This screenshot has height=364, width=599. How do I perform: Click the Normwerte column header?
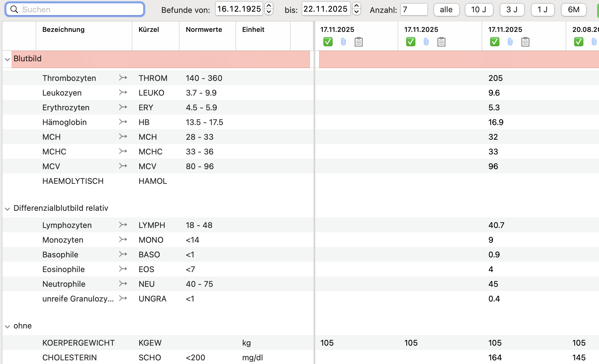204,29
